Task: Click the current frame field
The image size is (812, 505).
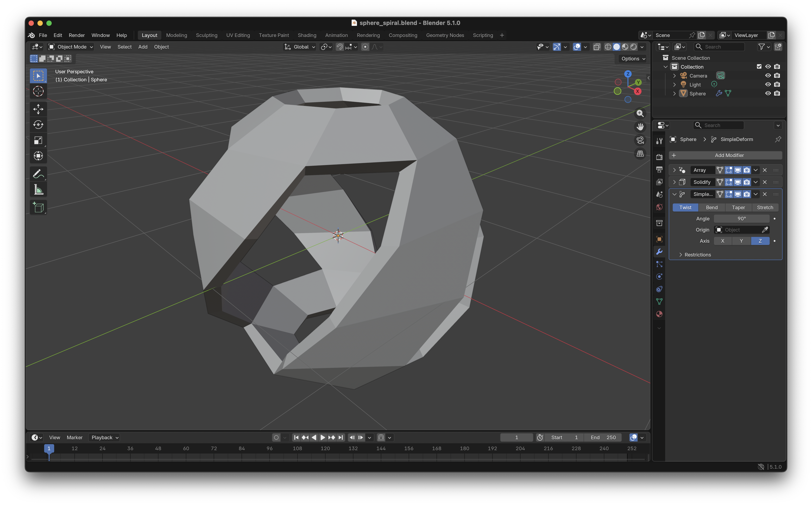Action: [x=516, y=437]
